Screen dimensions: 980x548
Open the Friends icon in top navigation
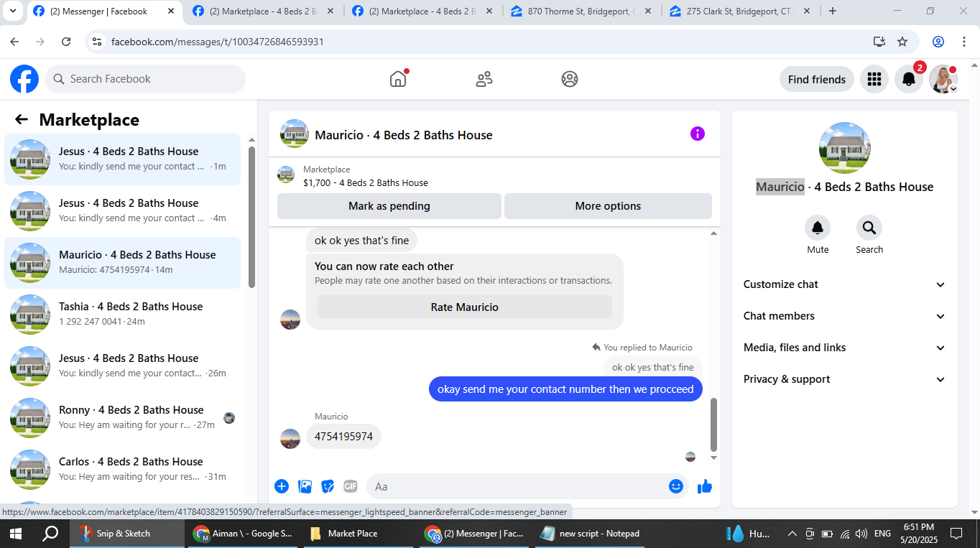point(484,79)
